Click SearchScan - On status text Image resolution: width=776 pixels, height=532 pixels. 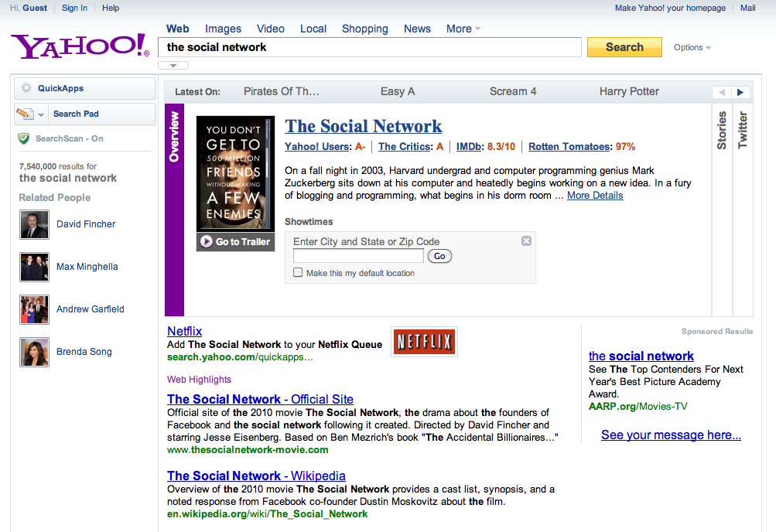(70, 138)
